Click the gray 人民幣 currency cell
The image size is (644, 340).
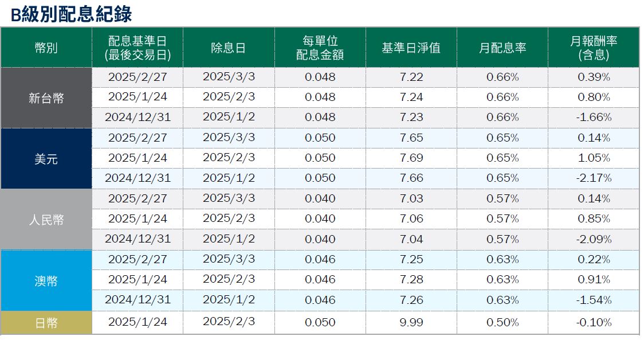(46, 220)
